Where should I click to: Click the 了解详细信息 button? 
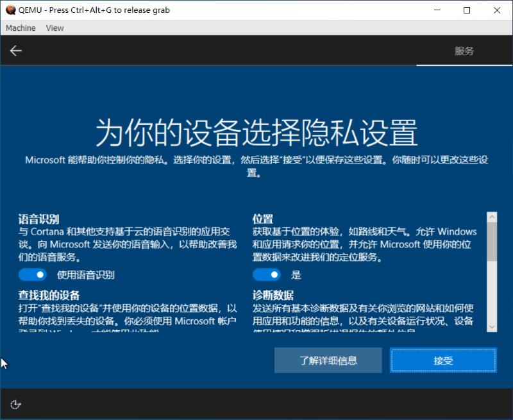pyautogui.click(x=328, y=360)
